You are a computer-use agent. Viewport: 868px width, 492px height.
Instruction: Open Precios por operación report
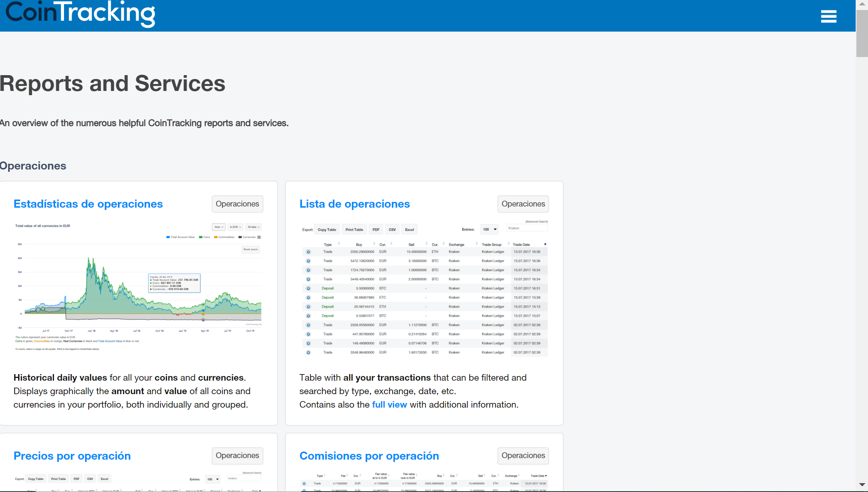pos(72,456)
